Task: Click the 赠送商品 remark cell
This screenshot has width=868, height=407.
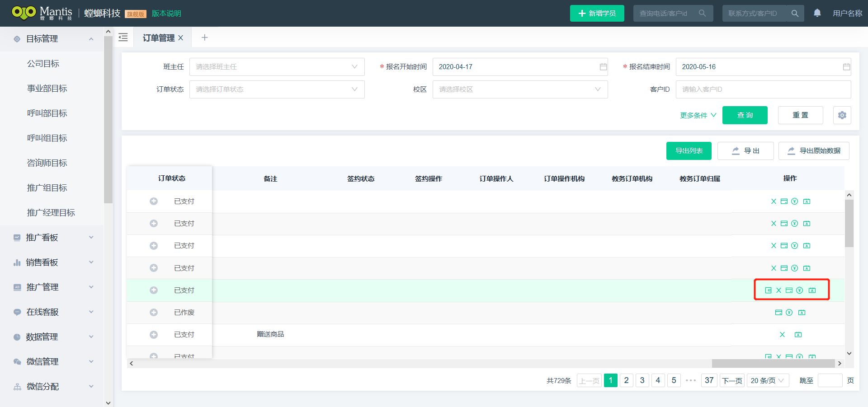Action: [x=270, y=334]
